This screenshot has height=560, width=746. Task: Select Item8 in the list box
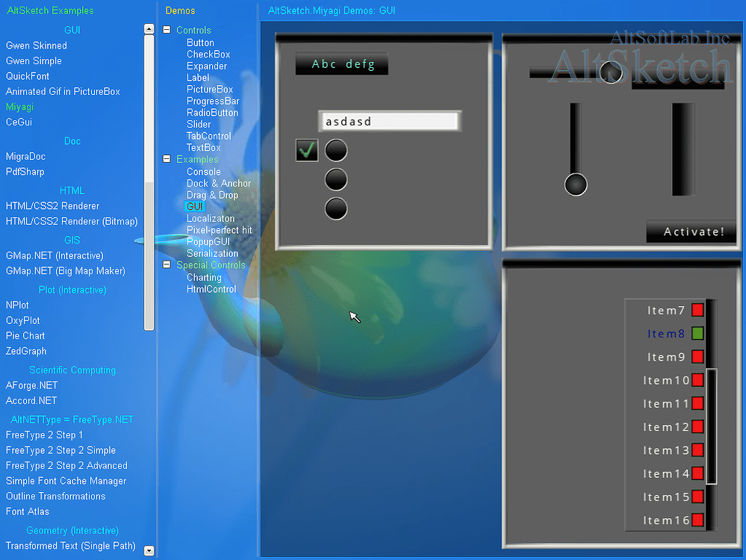tap(667, 333)
